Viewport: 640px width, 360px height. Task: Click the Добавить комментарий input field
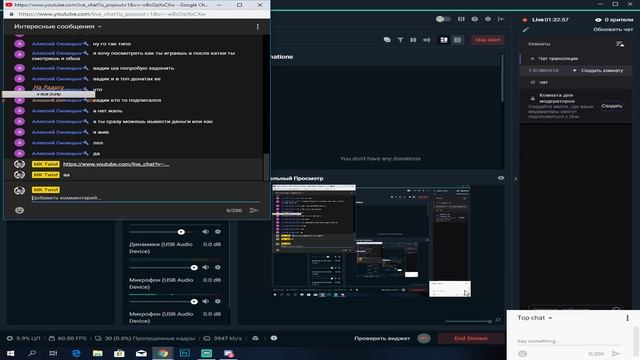(145, 198)
